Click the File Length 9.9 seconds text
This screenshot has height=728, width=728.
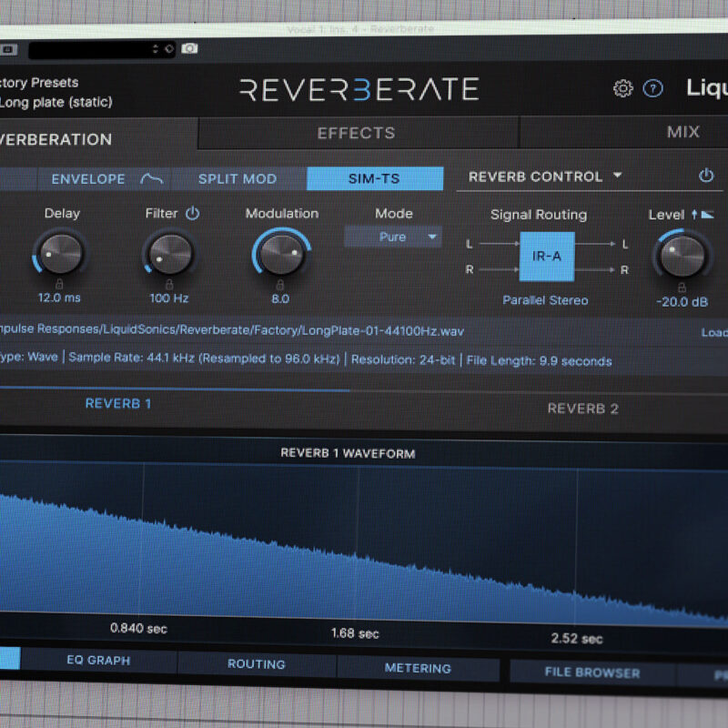[x=539, y=360]
